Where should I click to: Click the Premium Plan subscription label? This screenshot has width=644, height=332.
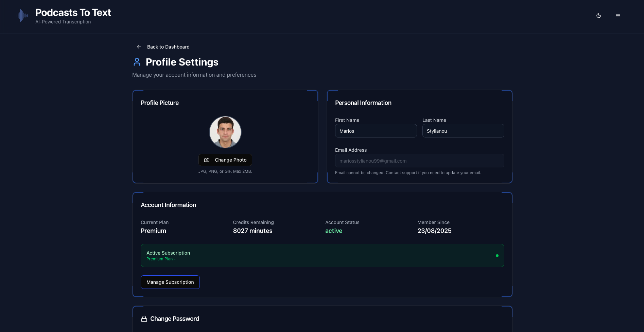pyautogui.click(x=160, y=259)
